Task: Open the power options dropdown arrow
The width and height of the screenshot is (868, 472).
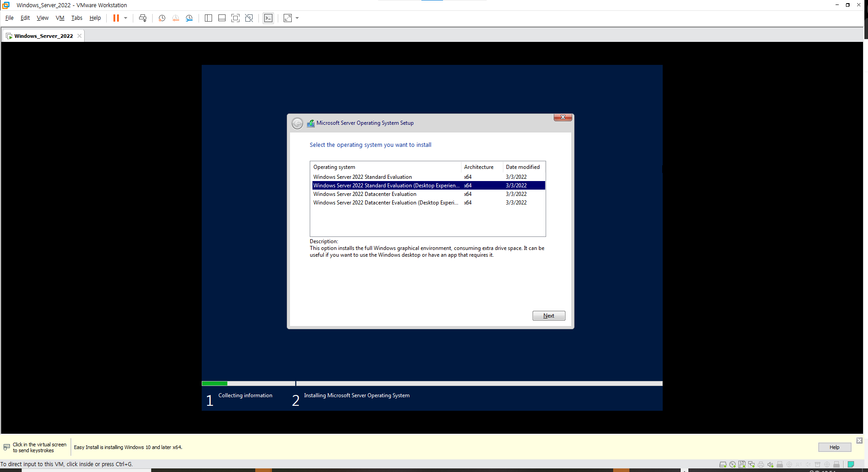Action: pos(126,18)
